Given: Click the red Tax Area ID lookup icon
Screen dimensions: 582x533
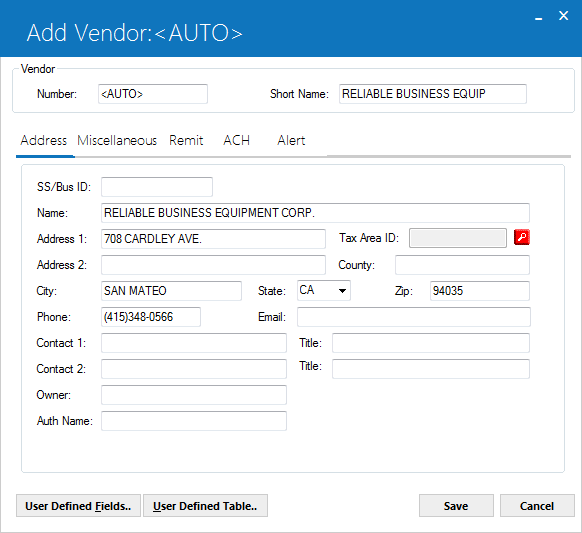Looking at the screenshot, I should tap(521, 237).
